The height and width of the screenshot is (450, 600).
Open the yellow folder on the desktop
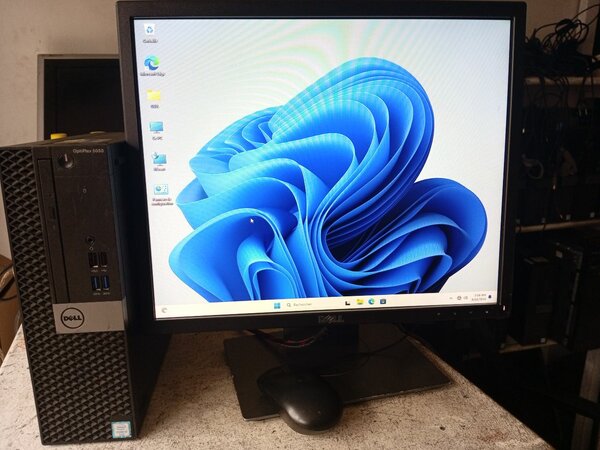pos(154,99)
